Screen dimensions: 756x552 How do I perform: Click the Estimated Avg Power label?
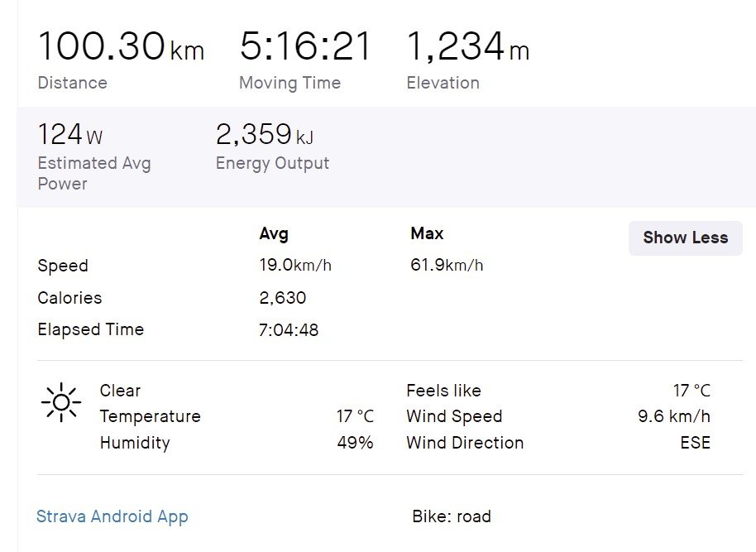(x=94, y=173)
